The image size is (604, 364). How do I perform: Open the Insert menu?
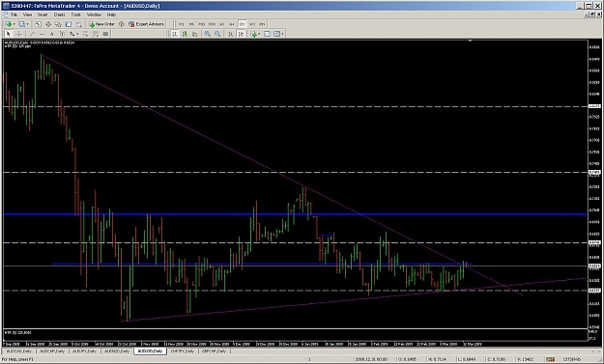(x=43, y=14)
